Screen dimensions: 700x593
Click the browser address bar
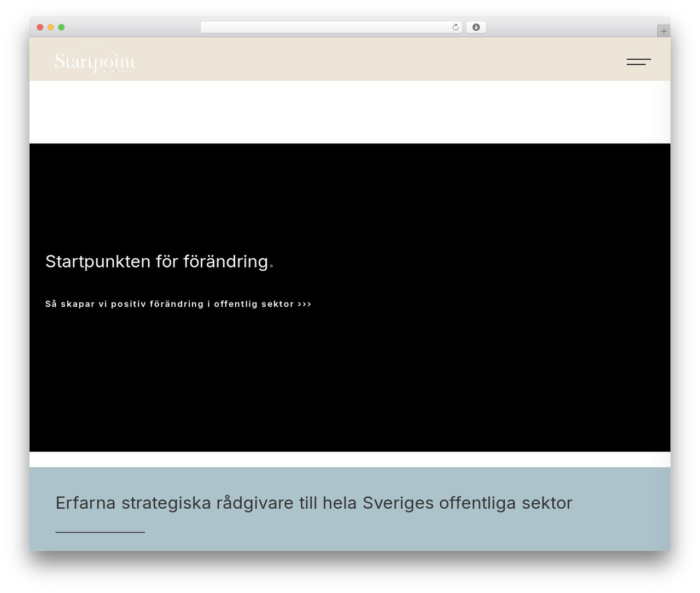point(331,27)
